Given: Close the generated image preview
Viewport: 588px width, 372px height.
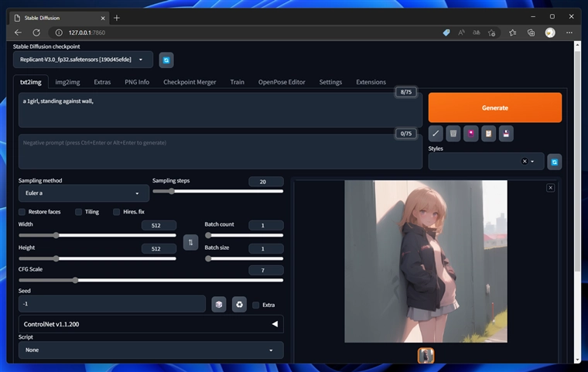Looking at the screenshot, I should (551, 188).
